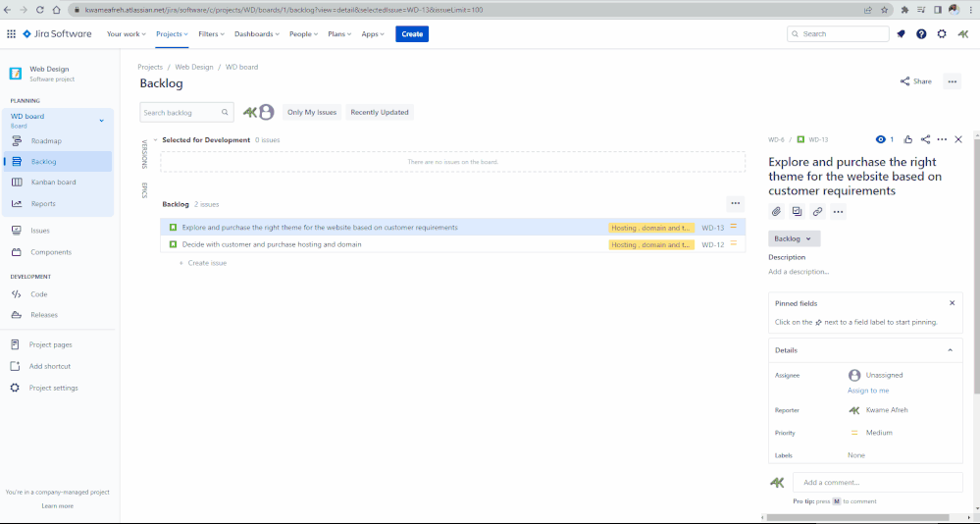Open the app switcher grid icon
This screenshot has width=980, height=524.
point(11,33)
